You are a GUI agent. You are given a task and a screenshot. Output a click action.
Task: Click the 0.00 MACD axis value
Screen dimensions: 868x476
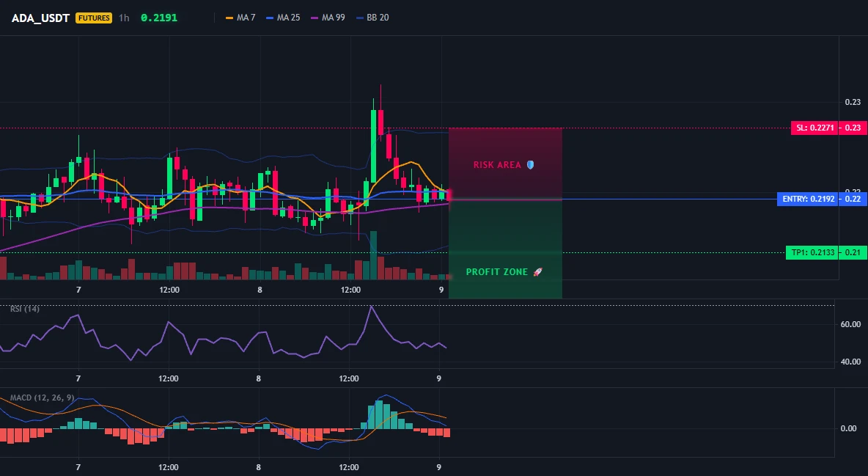coord(849,428)
